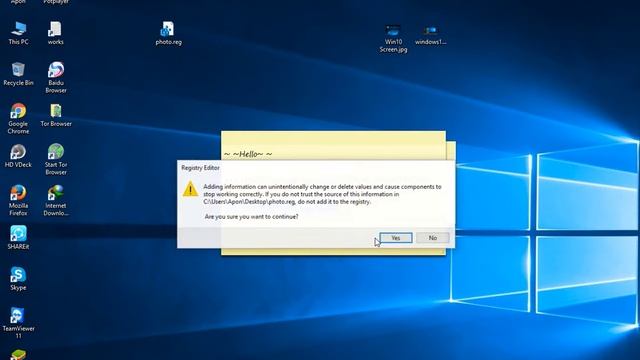Click the "~ ~Hello~ ~" sticky note text

coord(248,154)
